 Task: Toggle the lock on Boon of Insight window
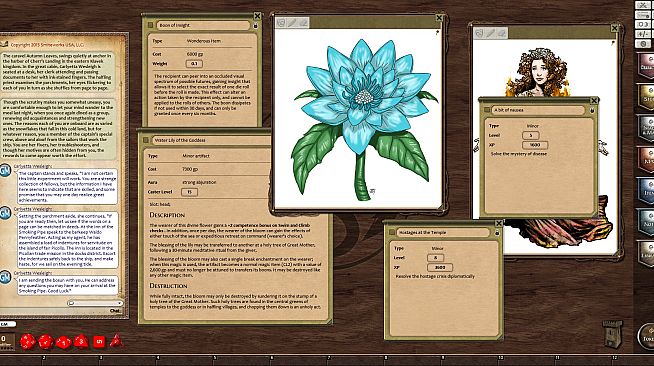click(256, 26)
